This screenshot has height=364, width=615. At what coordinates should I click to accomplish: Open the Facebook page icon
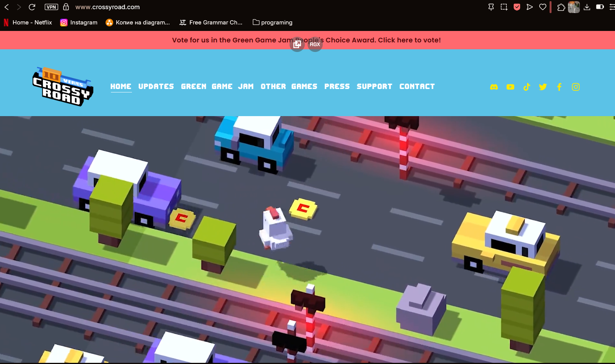(x=559, y=87)
